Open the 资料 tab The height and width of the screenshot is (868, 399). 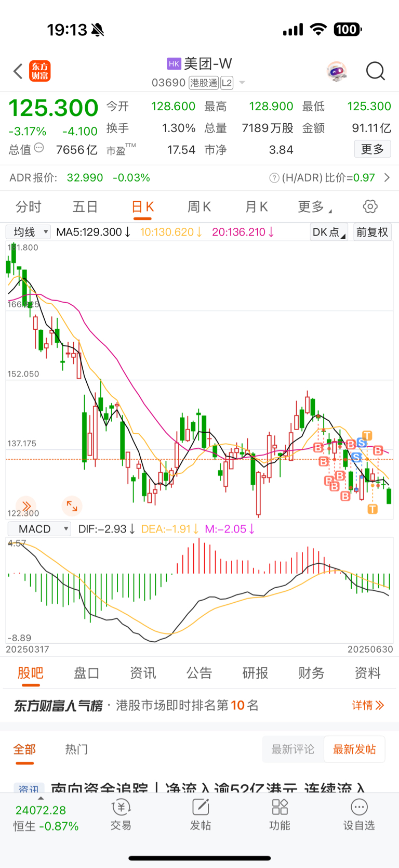click(x=368, y=673)
